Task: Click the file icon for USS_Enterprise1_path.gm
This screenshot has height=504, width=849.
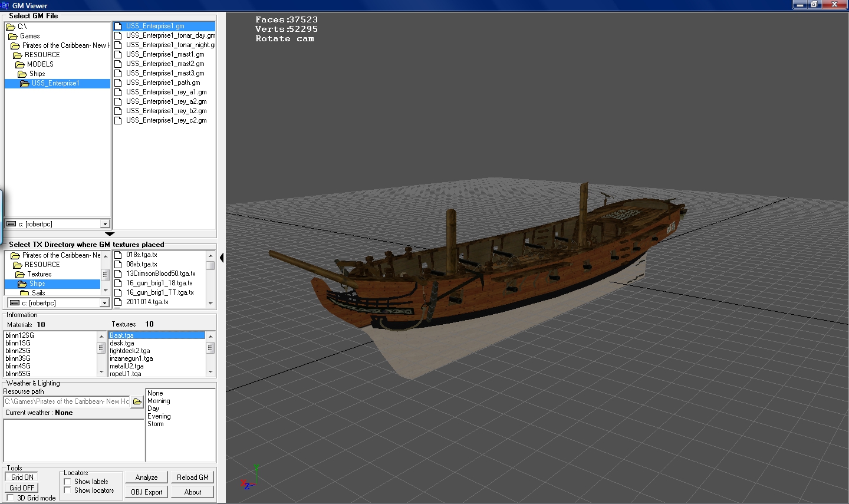Action: (118, 83)
